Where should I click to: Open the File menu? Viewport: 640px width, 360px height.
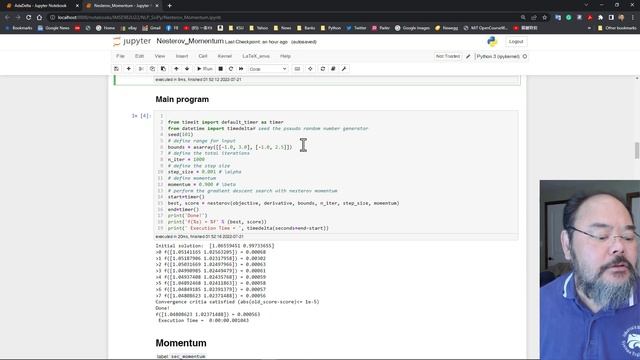120,56
